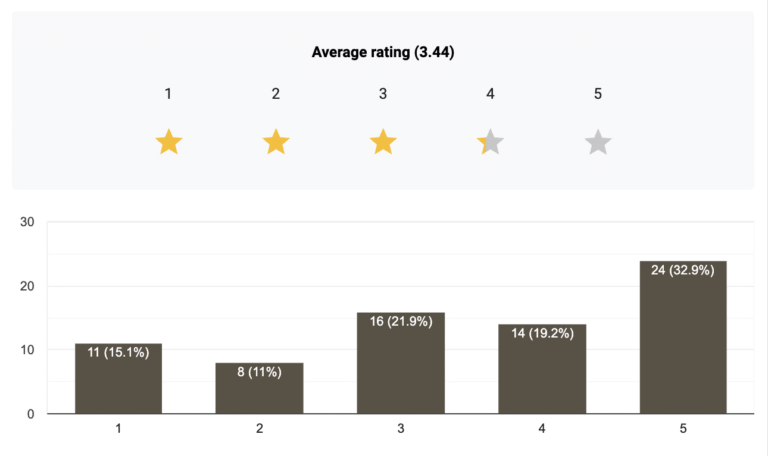Select the second gold star

coord(276,143)
